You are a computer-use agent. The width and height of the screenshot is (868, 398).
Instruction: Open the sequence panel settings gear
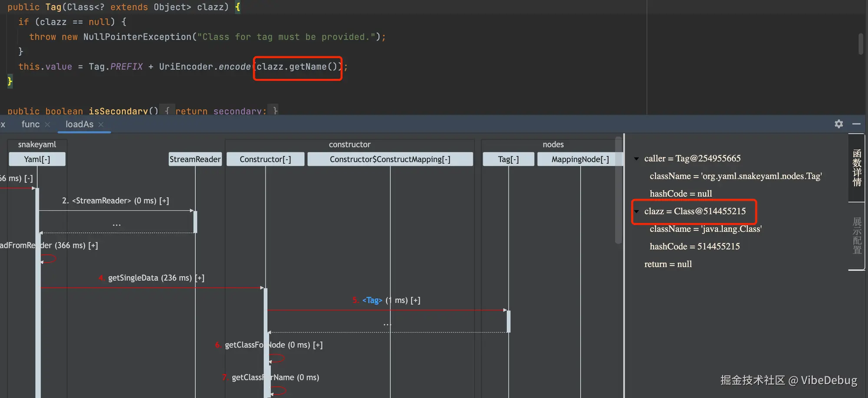pos(838,124)
